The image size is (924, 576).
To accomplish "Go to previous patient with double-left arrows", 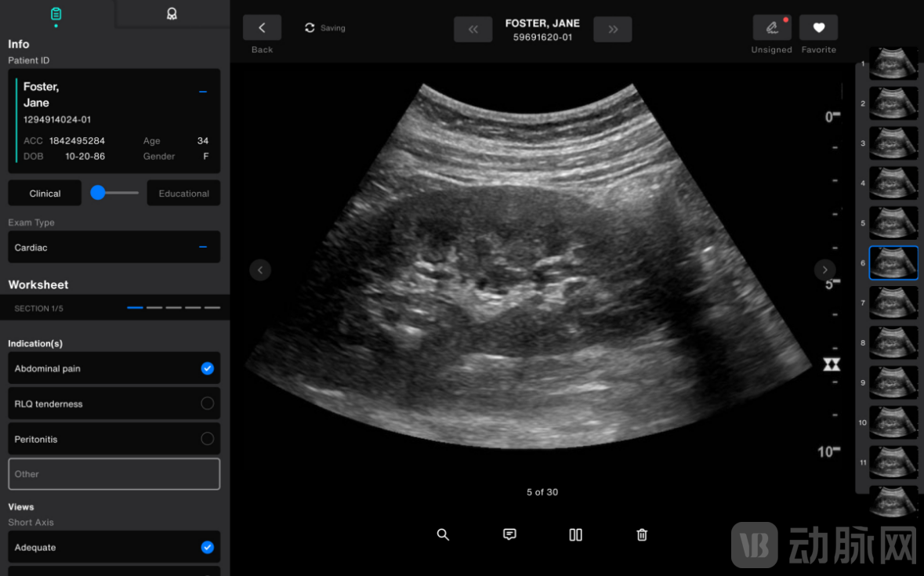I will 473,29.
